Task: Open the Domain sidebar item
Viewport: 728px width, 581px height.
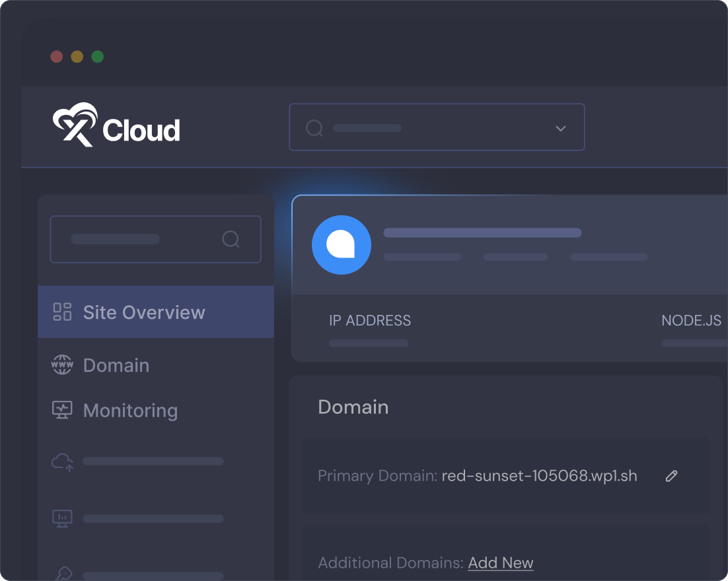Action: [155, 365]
